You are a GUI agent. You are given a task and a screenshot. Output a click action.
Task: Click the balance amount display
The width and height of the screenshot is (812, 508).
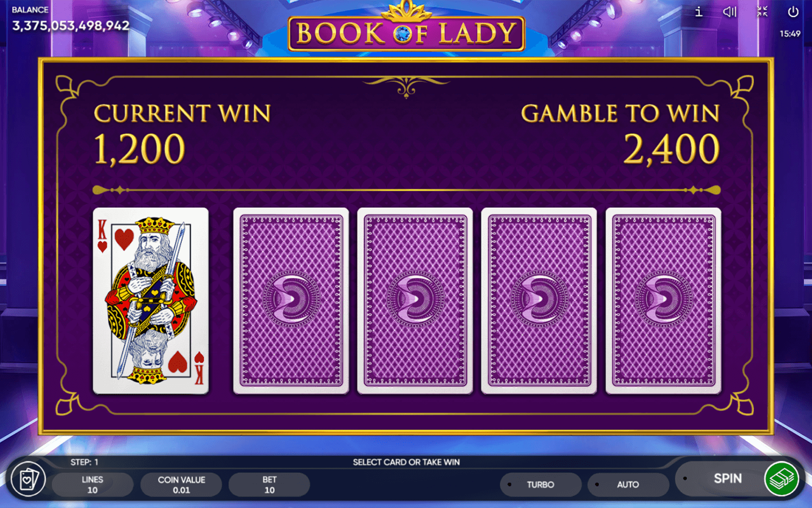coord(71,25)
